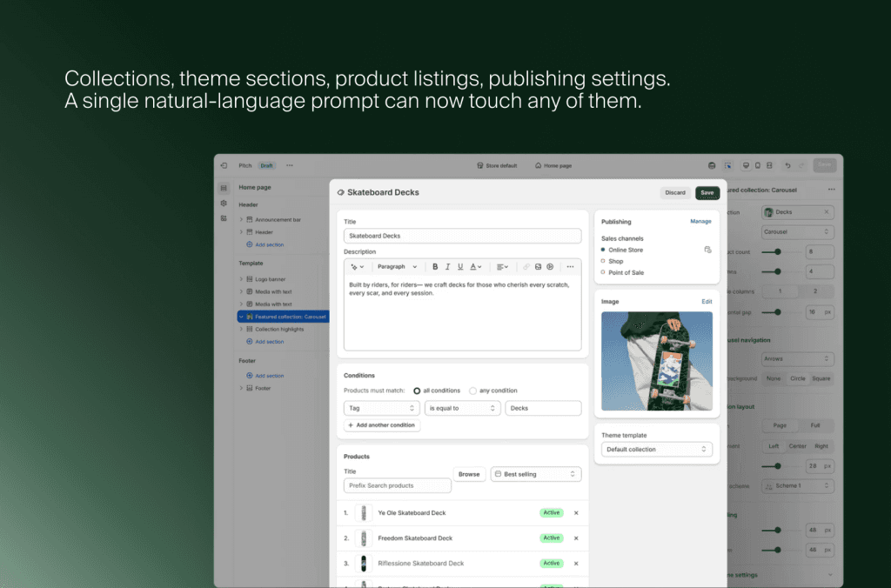Image resolution: width=891 pixels, height=588 pixels.
Task: Select the 'all conditions' radio button
Action: [417, 391]
